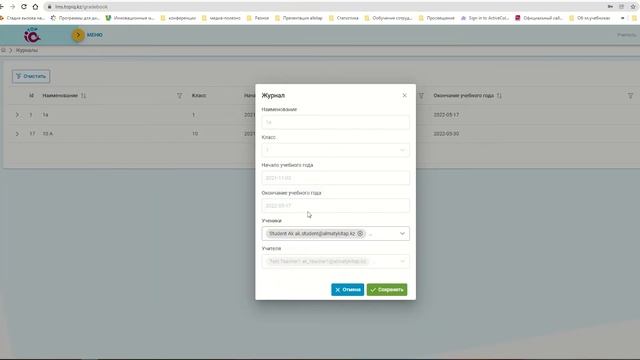
Task: Bookmark this page with the star icon
Action: (633, 7)
